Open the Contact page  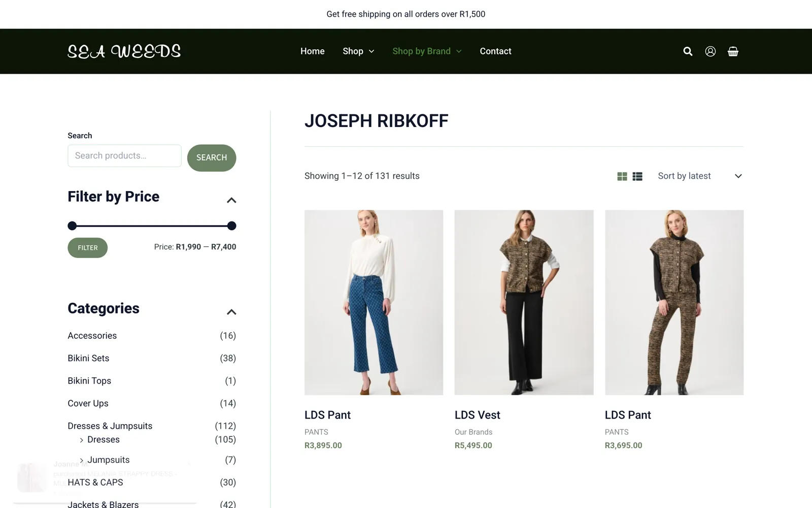tap(495, 51)
